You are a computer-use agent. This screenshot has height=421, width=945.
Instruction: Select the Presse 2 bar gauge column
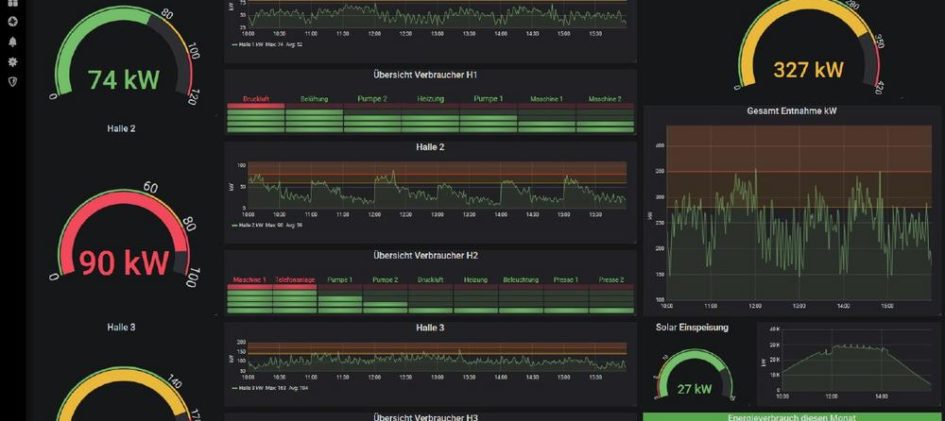click(x=612, y=295)
